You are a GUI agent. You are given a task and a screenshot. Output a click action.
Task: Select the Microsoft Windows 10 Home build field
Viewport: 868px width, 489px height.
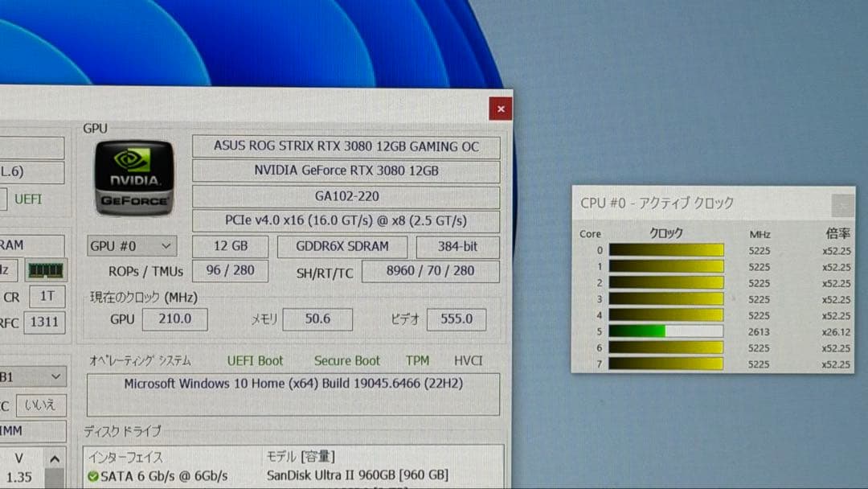coord(293,384)
